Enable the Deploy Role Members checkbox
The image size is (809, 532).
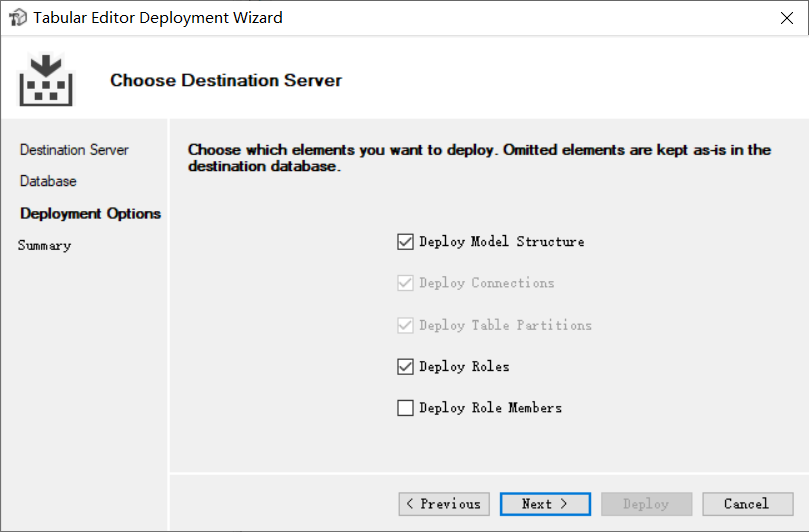coord(405,408)
